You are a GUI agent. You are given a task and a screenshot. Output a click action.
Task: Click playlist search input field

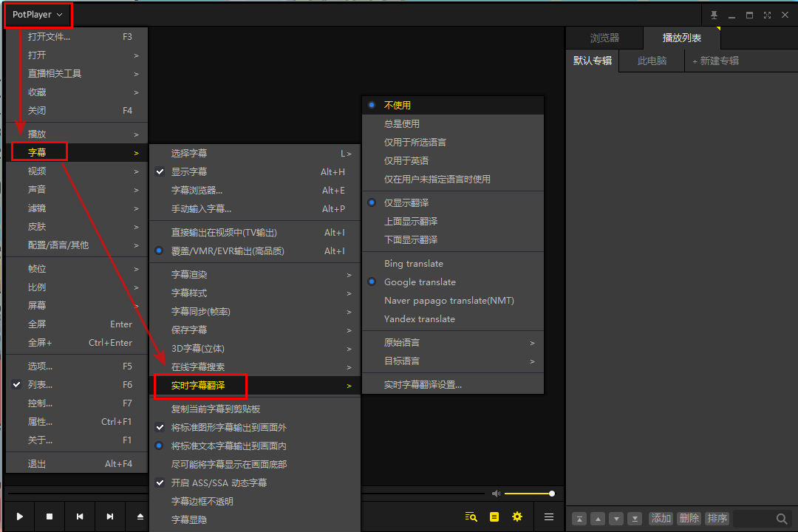753,519
